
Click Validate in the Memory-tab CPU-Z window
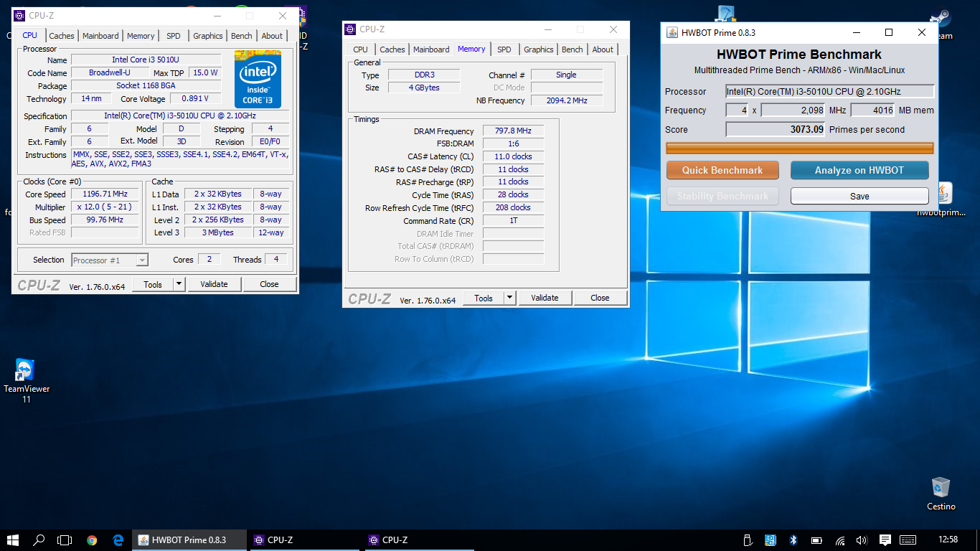click(545, 298)
